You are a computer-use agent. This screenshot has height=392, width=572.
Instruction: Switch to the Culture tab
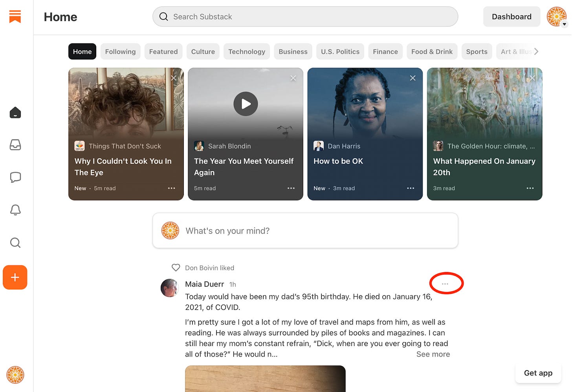[x=203, y=51]
